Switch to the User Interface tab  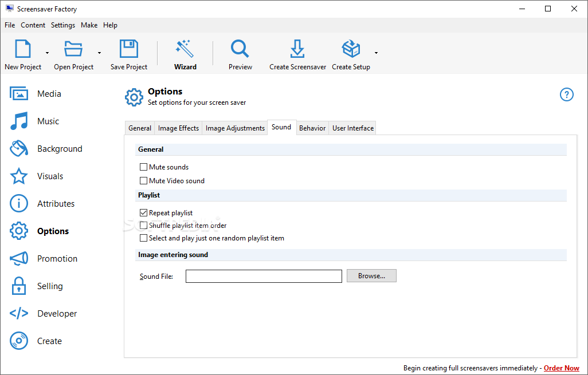[x=353, y=128]
